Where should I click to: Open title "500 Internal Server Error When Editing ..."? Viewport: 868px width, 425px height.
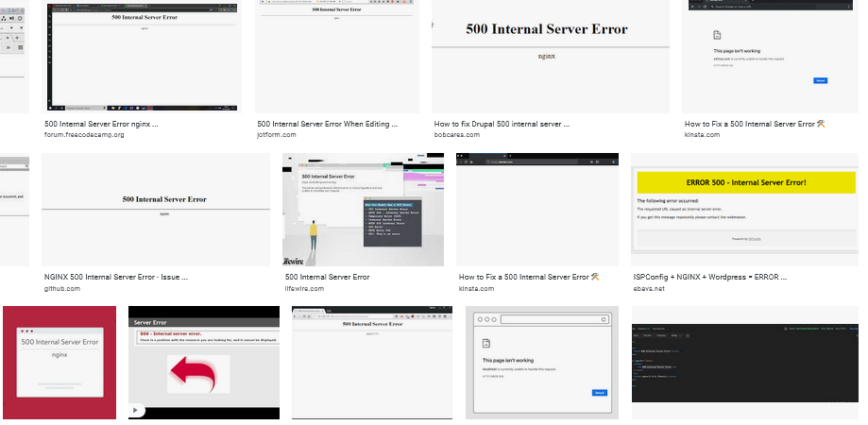(x=327, y=124)
